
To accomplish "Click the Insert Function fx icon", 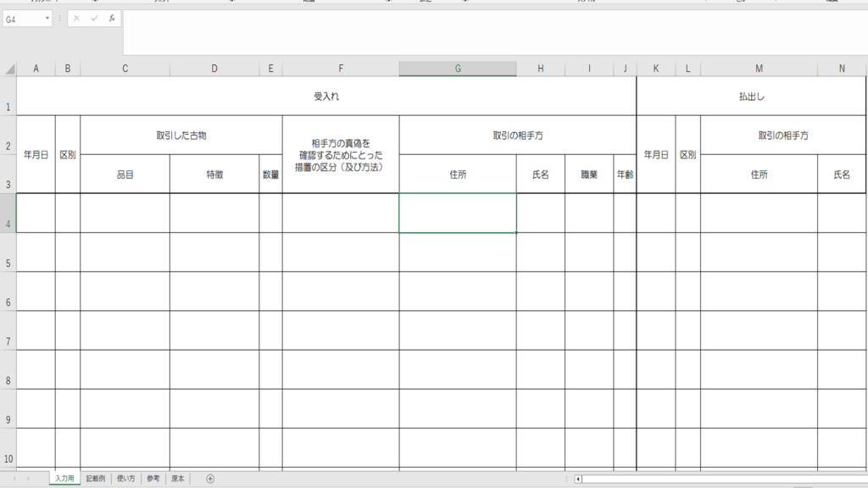I will click(x=111, y=18).
